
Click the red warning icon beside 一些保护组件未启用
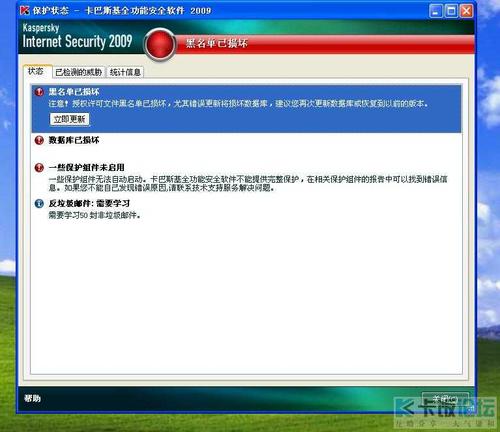(39, 167)
